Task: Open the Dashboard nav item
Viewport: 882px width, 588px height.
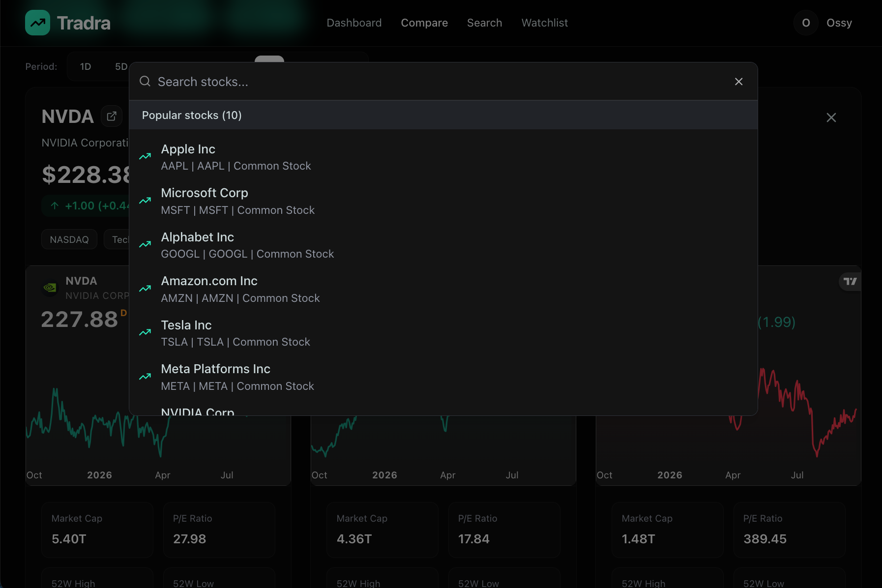Action: [354, 23]
